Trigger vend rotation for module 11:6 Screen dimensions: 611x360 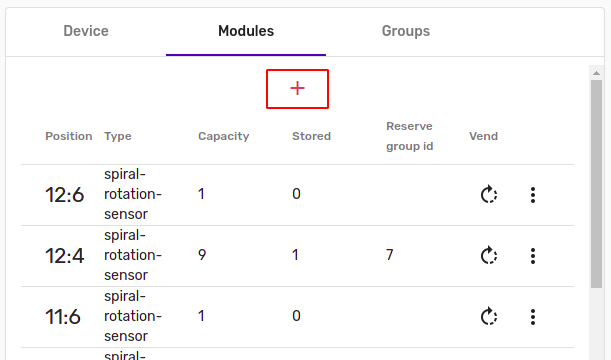click(x=489, y=316)
